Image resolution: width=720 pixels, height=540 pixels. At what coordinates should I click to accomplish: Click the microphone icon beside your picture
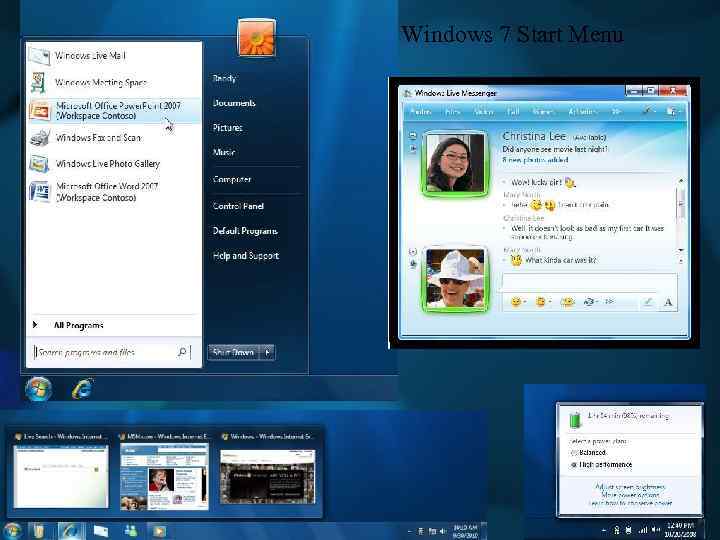click(x=413, y=264)
